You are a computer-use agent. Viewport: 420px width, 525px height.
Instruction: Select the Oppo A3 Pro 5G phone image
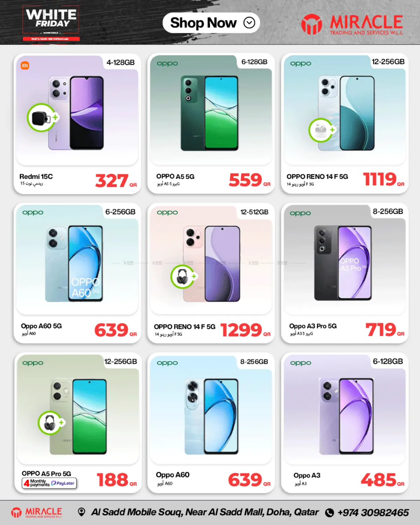pos(343,263)
